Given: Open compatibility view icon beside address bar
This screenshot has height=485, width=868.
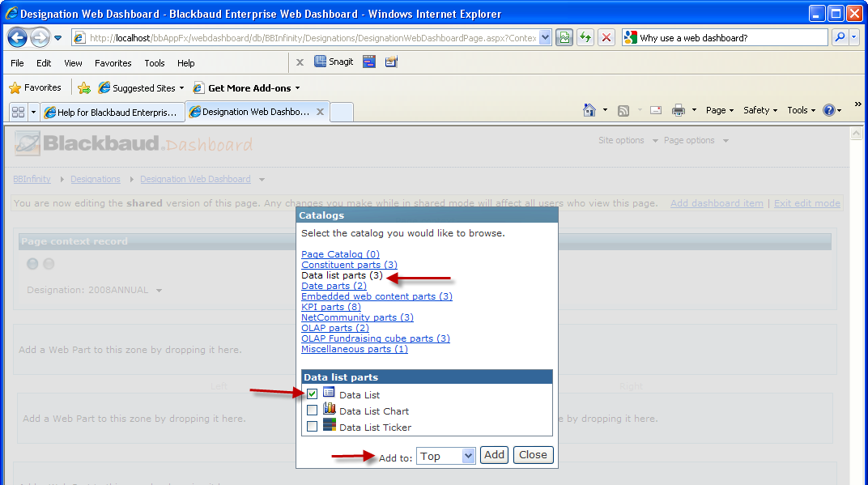Looking at the screenshot, I should click(x=564, y=37).
